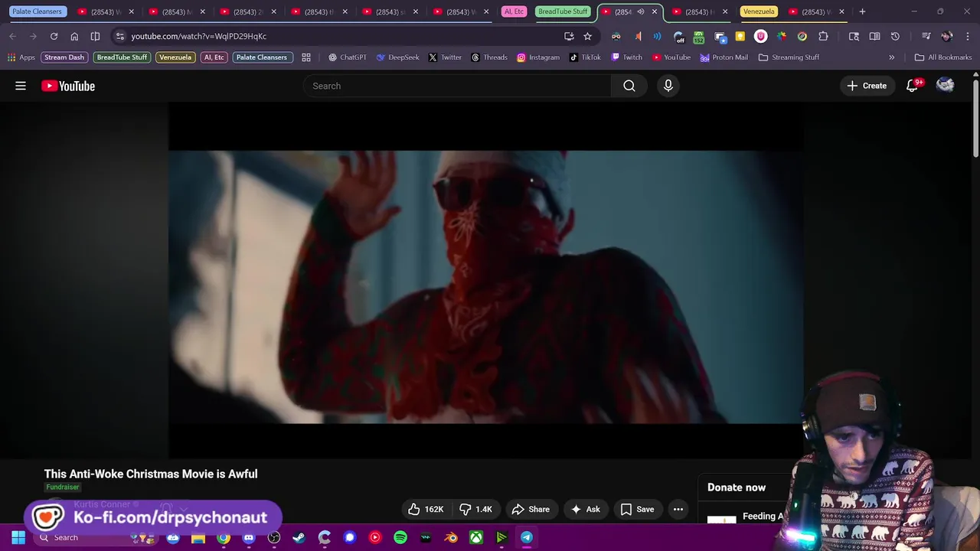Open tab groups grid icon in bookmarks bar
The width and height of the screenshot is (980, 551).
tap(306, 57)
